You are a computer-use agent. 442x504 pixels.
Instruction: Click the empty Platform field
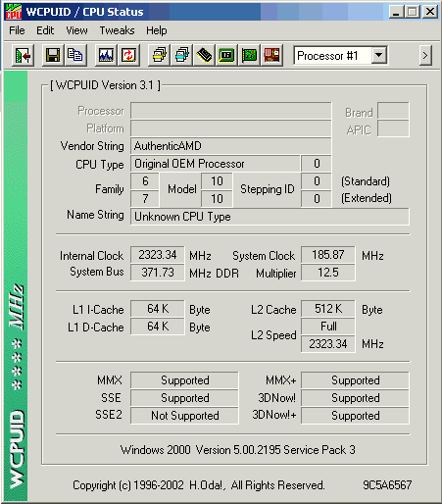click(x=231, y=128)
